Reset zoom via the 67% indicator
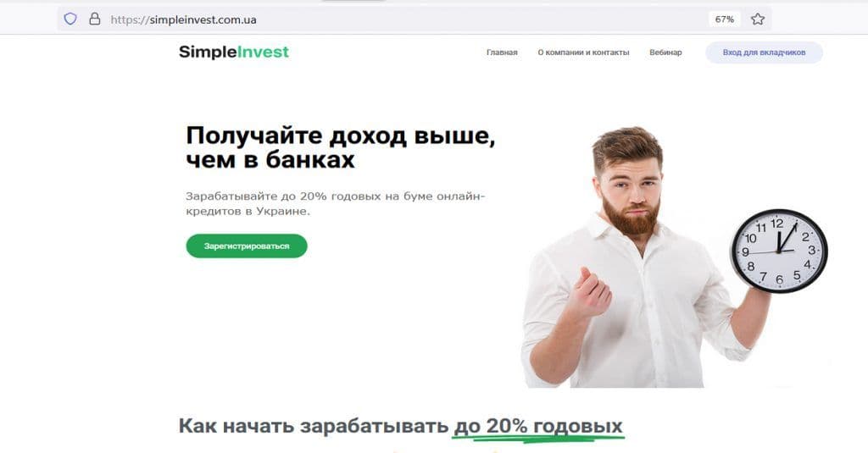 tap(724, 19)
